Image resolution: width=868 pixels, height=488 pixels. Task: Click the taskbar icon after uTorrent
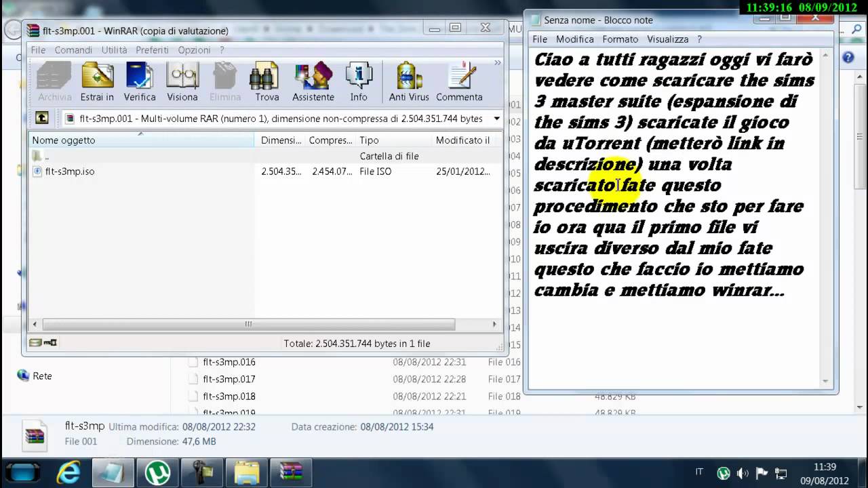[x=202, y=472]
